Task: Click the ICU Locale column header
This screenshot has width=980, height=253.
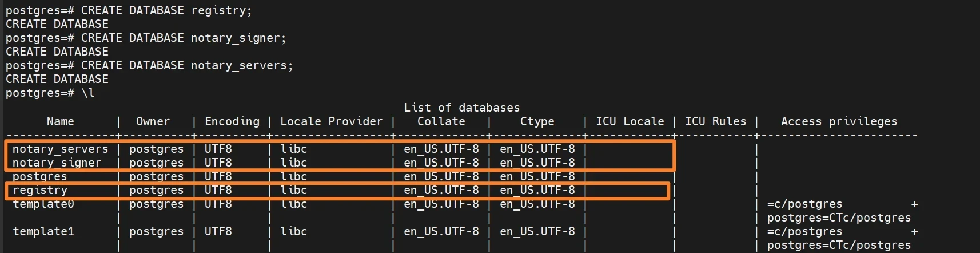Action: pos(630,121)
